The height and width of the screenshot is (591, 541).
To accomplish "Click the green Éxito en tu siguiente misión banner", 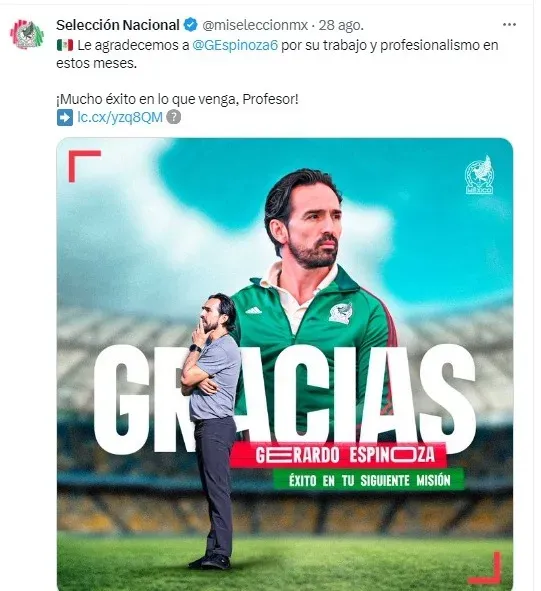I will point(369,480).
